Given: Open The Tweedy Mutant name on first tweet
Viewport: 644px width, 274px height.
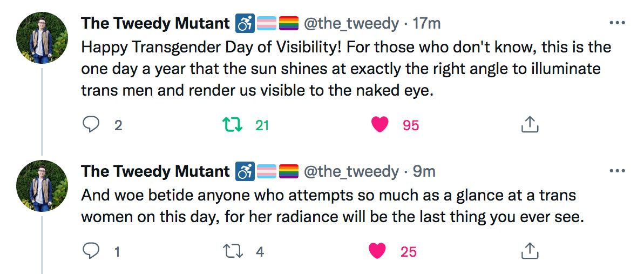Looking at the screenshot, I should 155,23.
